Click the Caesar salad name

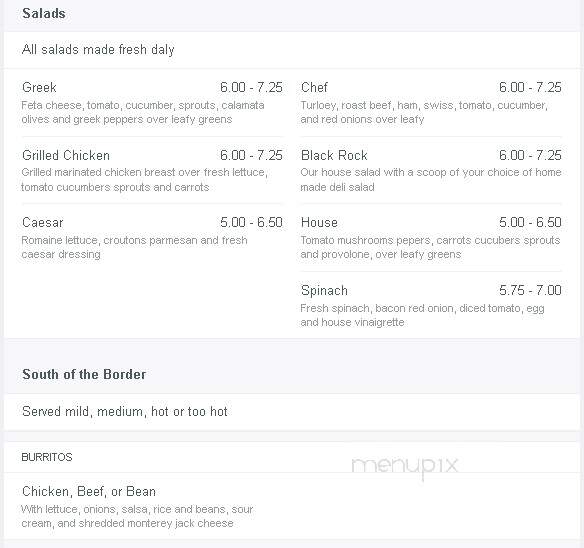[42, 222]
